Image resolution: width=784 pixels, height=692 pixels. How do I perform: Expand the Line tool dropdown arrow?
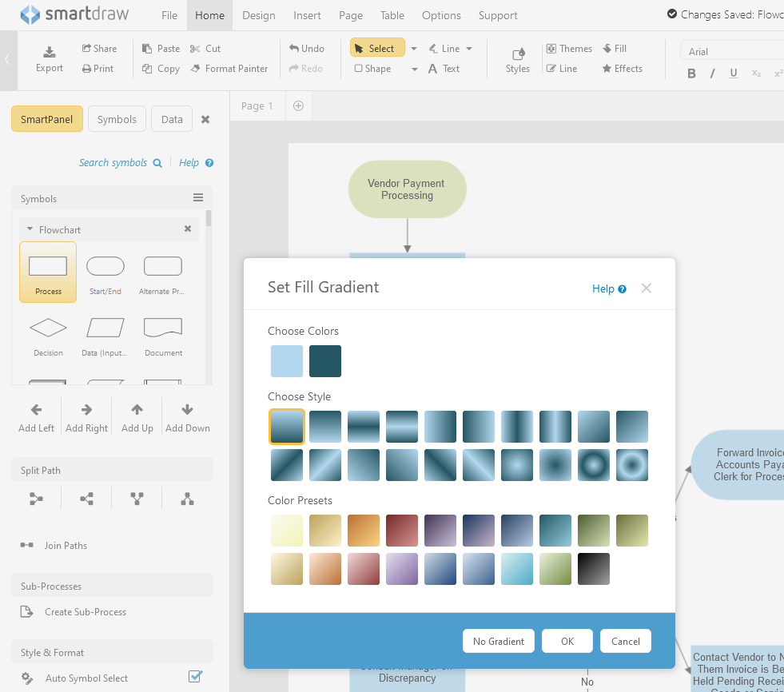(x=469, y=49)
